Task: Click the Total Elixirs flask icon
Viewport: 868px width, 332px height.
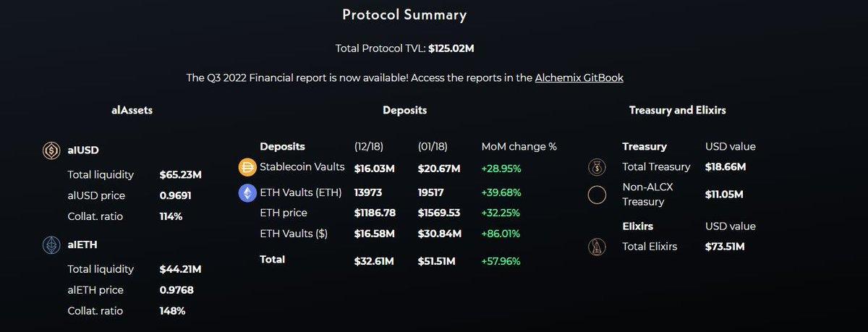Action: coord(597,247)
